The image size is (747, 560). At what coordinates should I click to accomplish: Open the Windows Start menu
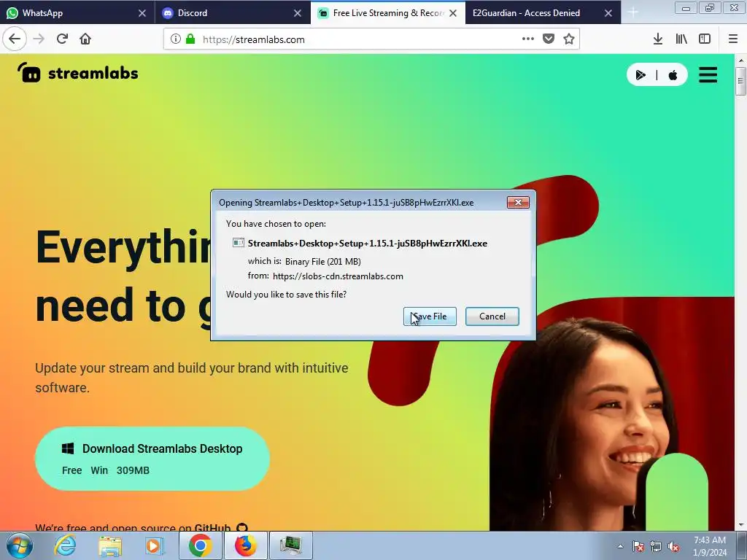click(19, 545)
